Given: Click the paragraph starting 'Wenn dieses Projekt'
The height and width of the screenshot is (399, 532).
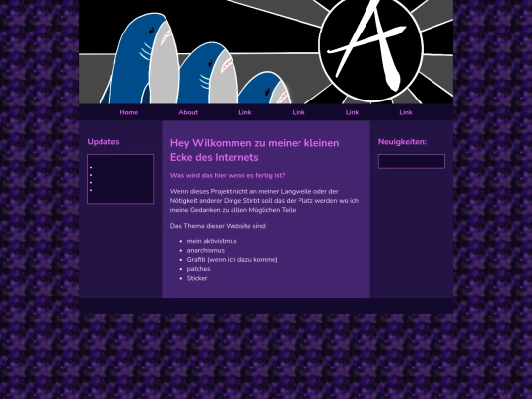Looking at the screenshot, I should coord(264,201).
